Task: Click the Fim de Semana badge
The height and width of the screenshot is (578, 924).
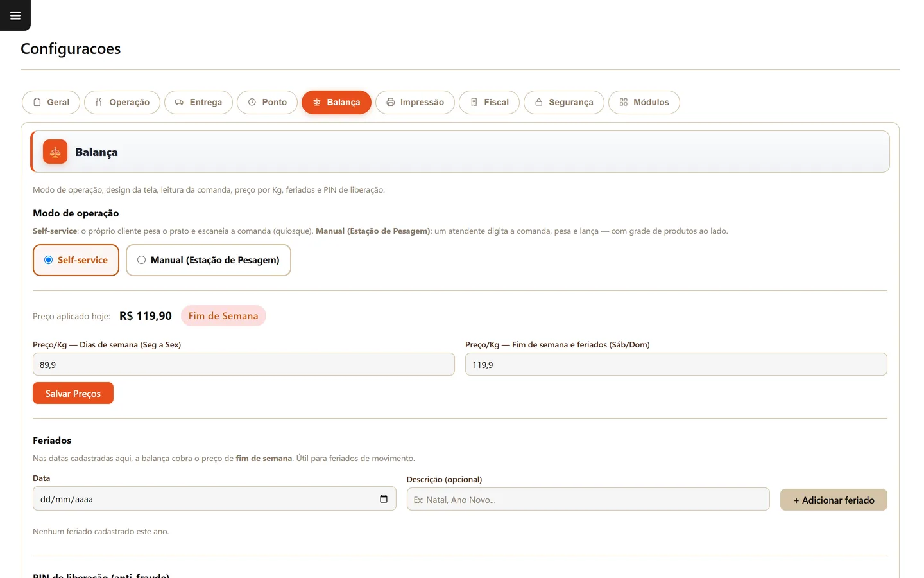Action: tap(223, 316)
